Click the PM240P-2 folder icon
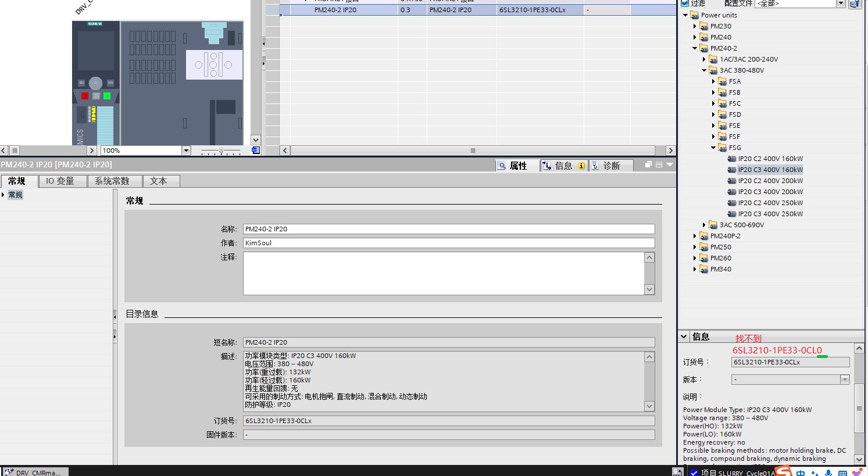 click(704, 236)
